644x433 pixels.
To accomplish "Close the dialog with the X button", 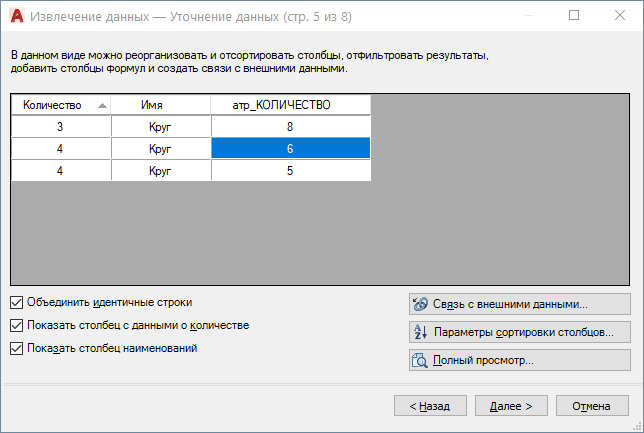I will click(619, 16).
